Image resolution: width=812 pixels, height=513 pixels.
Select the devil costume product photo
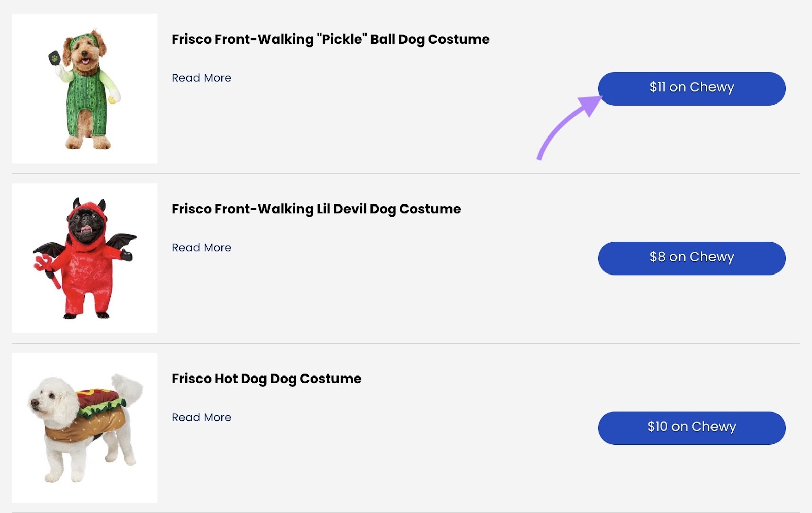(85, 258)
